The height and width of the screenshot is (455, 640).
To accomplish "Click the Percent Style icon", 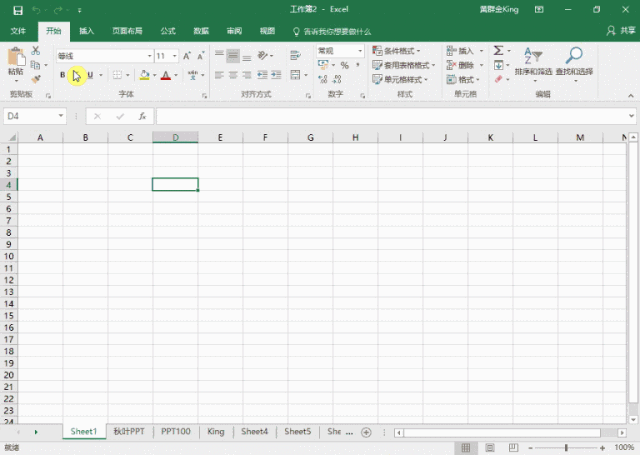I will (x=344, y=65).
